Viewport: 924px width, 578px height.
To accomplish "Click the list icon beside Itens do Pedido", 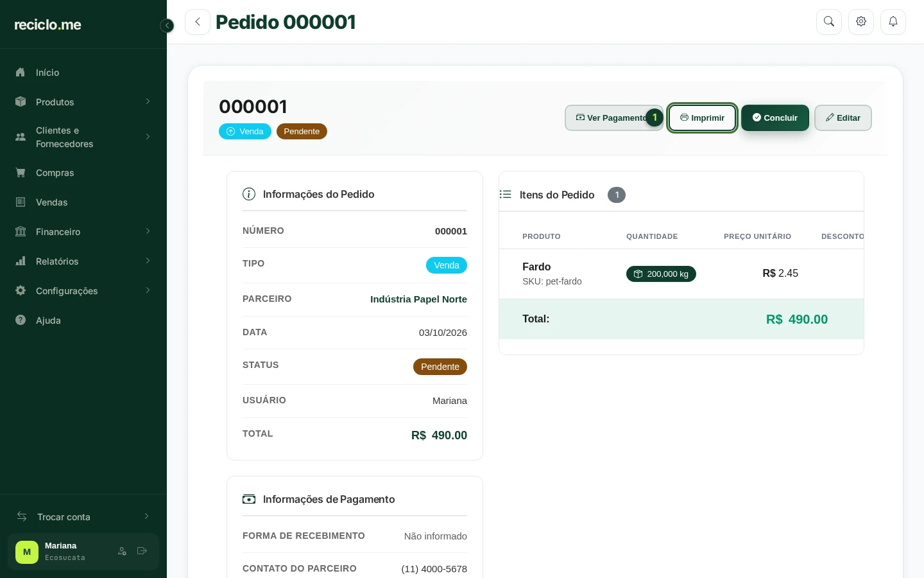I will tap(506, 194).
